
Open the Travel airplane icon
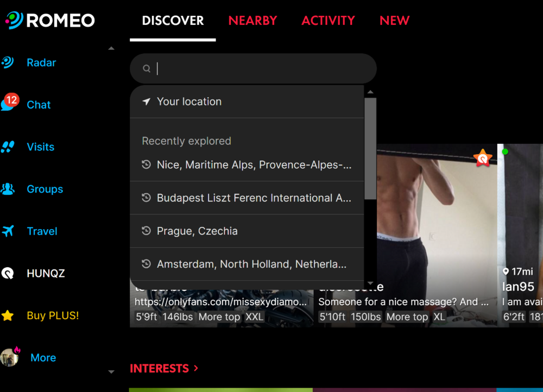[x=8, y=231]
